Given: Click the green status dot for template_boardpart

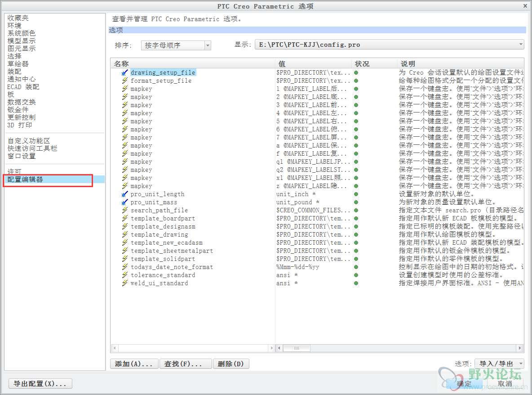Looking at the screenshot, I should (356, 218).
